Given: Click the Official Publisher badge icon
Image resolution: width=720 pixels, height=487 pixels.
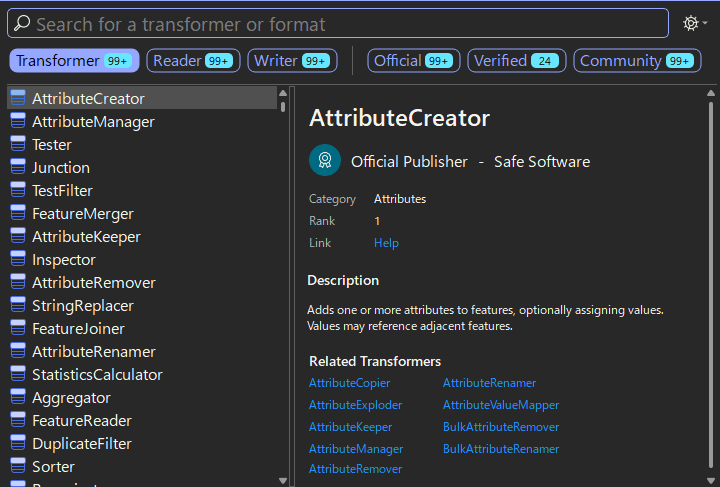Looking at the screenshot, I should point(325,160).
